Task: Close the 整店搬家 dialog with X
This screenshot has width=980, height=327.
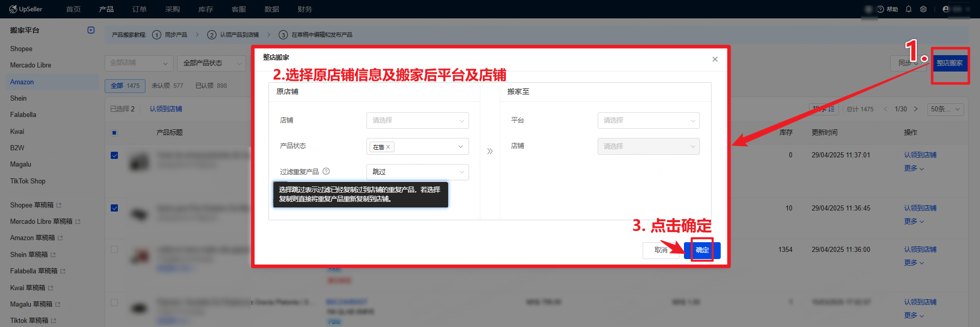Action: pos(715,59)
